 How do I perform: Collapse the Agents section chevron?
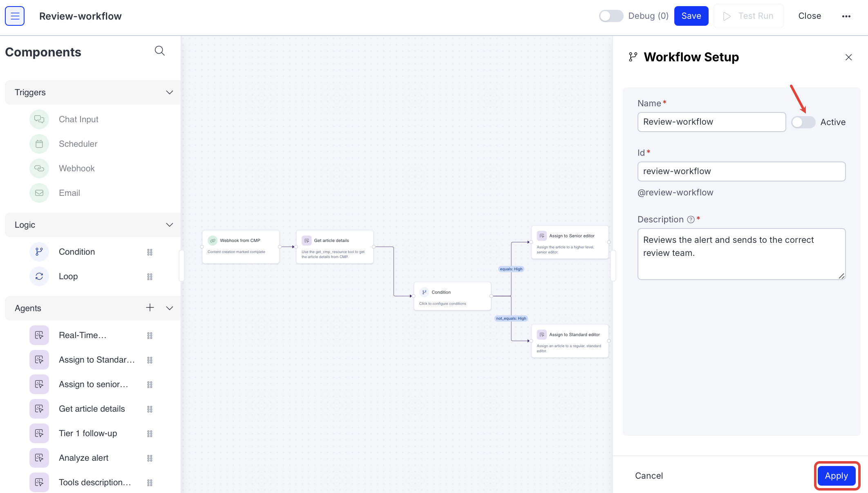click(x=170, y=308)
